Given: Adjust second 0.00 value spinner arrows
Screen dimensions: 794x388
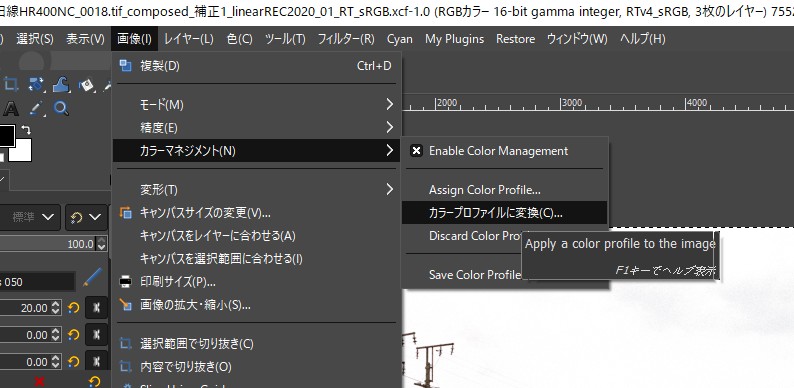Looking at the screenshot, I should click(x=56, y=362).
